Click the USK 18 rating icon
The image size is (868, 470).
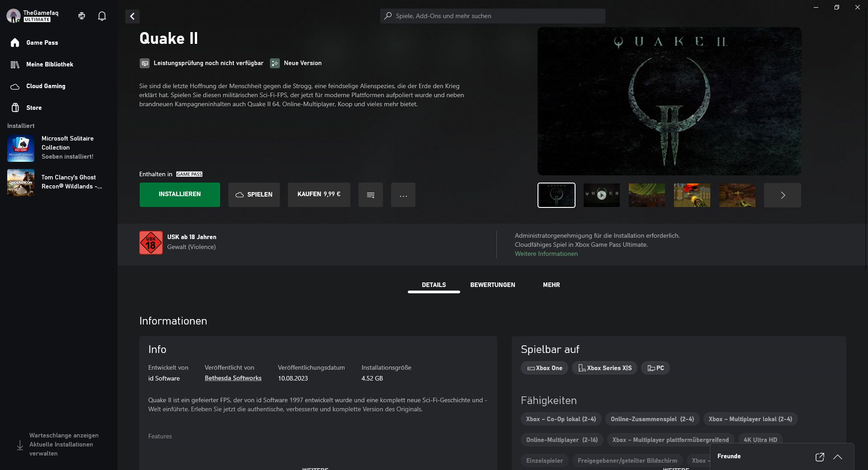point(151,243)
